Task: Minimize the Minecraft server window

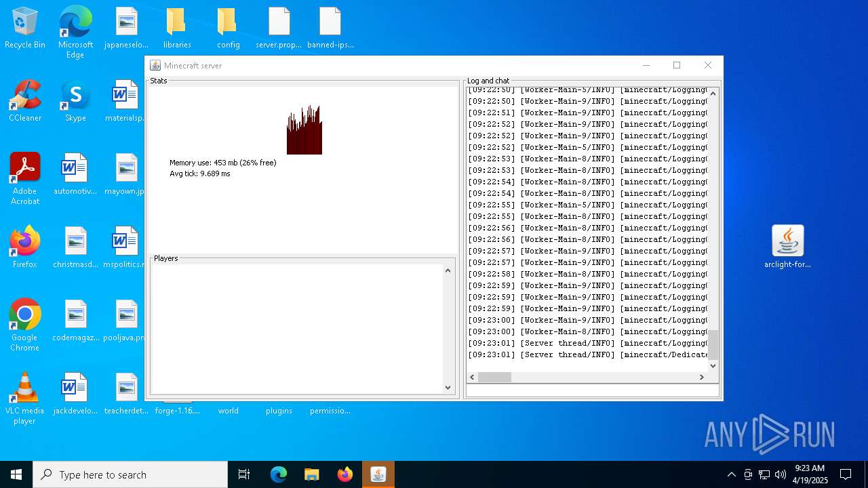Action: 646,65
